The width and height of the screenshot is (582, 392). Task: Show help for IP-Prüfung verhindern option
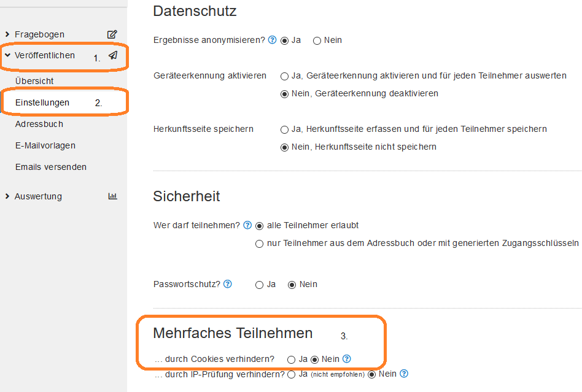pos(404,374)
